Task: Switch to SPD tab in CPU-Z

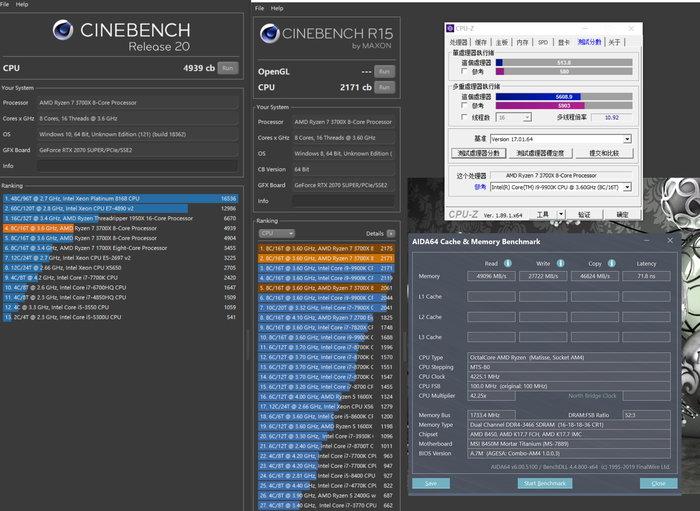Action: (x=543, y=42)
